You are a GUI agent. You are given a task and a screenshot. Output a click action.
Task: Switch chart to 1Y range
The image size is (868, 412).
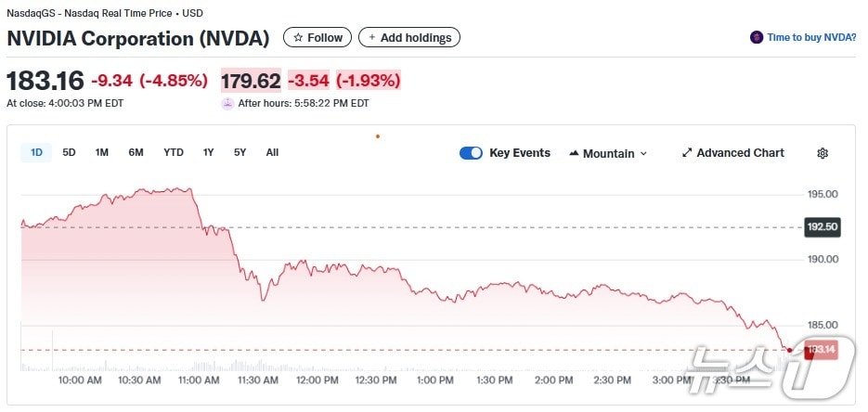point(209,152)
